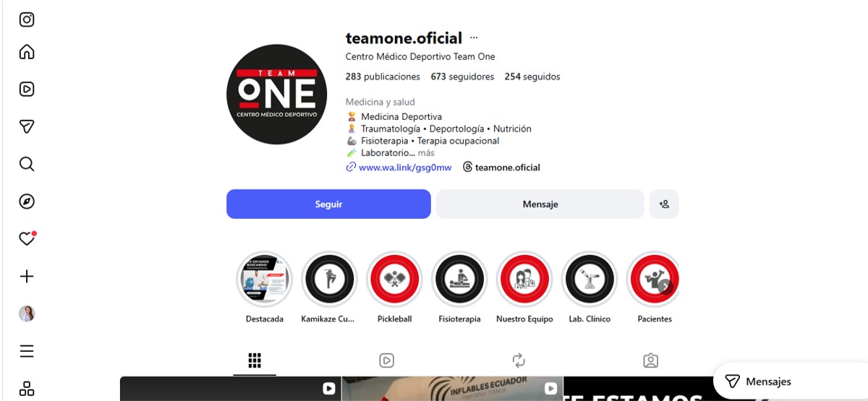Click the Mensaje button
868x401 pixels.
point(540,204)
